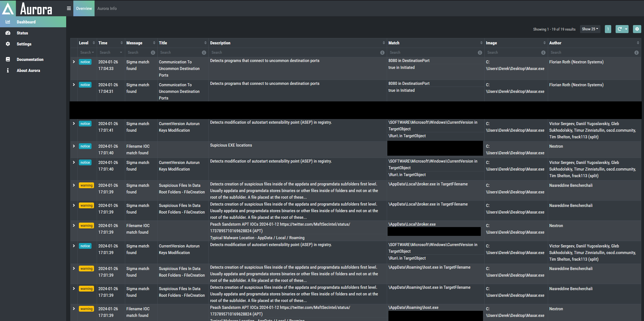The height and width of the screenshot is (321, 644).
Task: Open table settings gear icon
Action: tap(637, 29)
